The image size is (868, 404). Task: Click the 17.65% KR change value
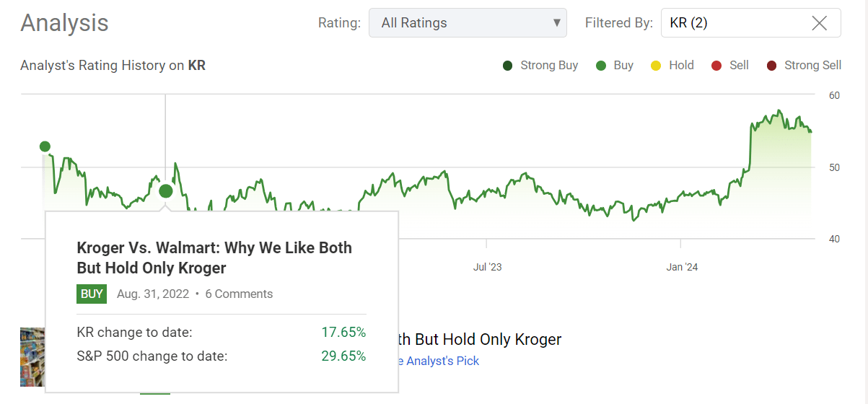point(343,333)
